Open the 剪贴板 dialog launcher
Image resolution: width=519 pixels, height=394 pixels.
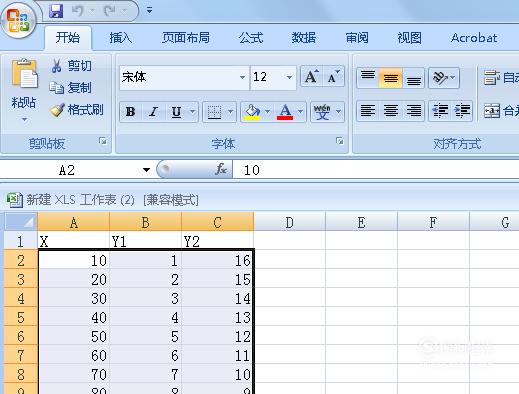(103, 141)
